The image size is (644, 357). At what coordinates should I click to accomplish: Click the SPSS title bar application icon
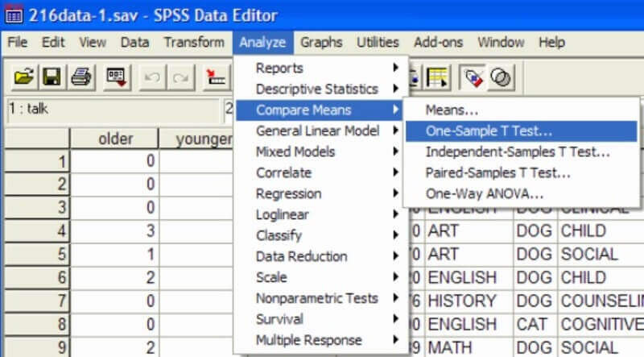[x=14, y=15]
